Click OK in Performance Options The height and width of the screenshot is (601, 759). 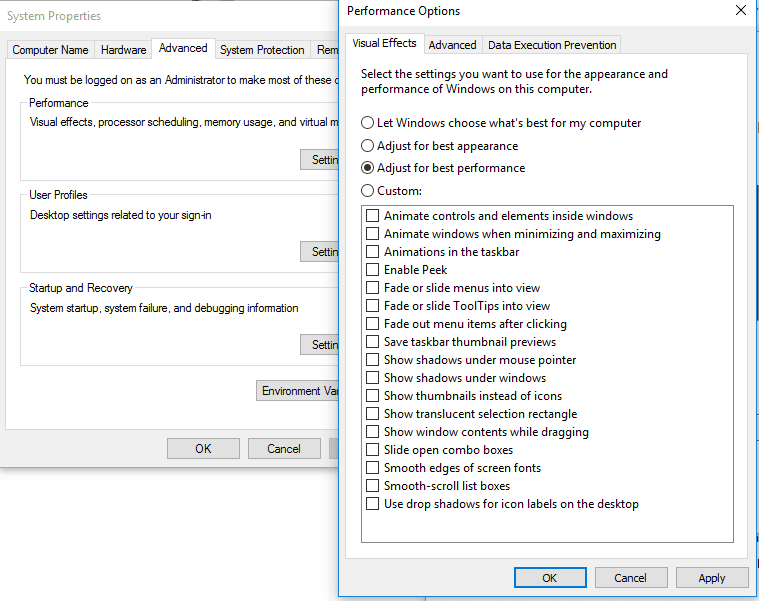[550, 578]
